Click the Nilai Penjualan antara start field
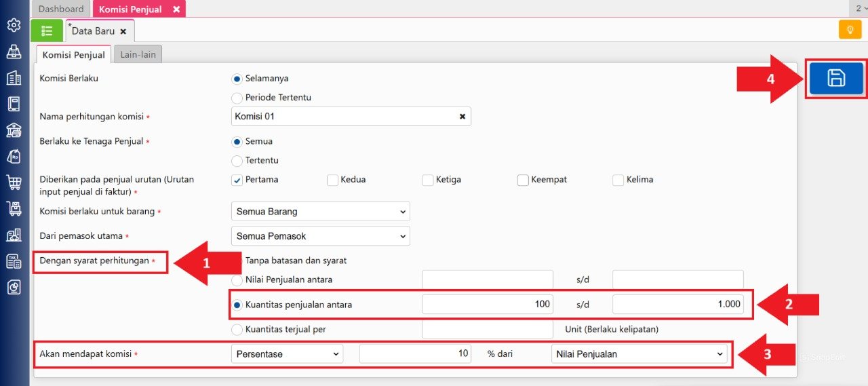 point(488,279)
